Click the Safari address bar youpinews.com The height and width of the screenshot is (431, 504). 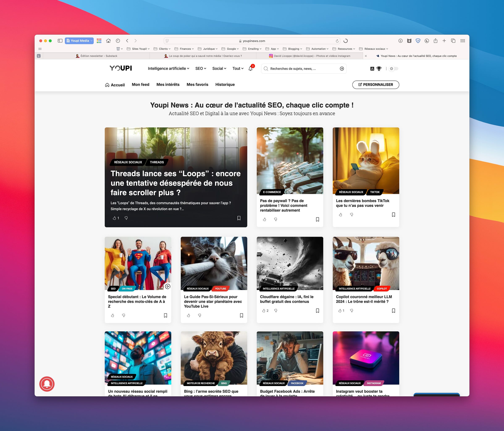[252, 41]
